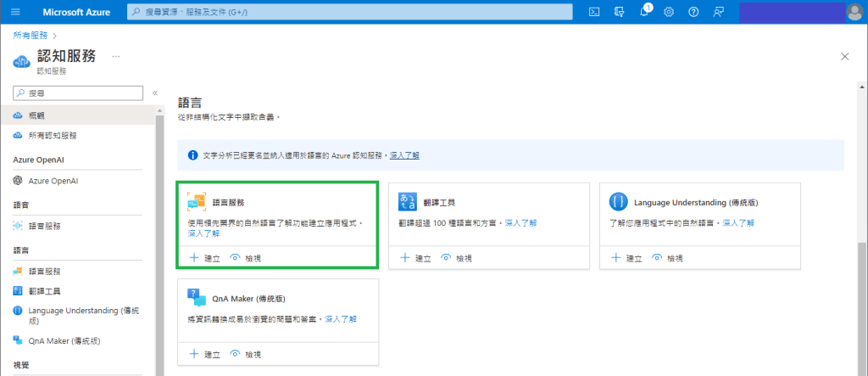
Task: Open portal settings gear icon
Action: [x=669, y=12]
